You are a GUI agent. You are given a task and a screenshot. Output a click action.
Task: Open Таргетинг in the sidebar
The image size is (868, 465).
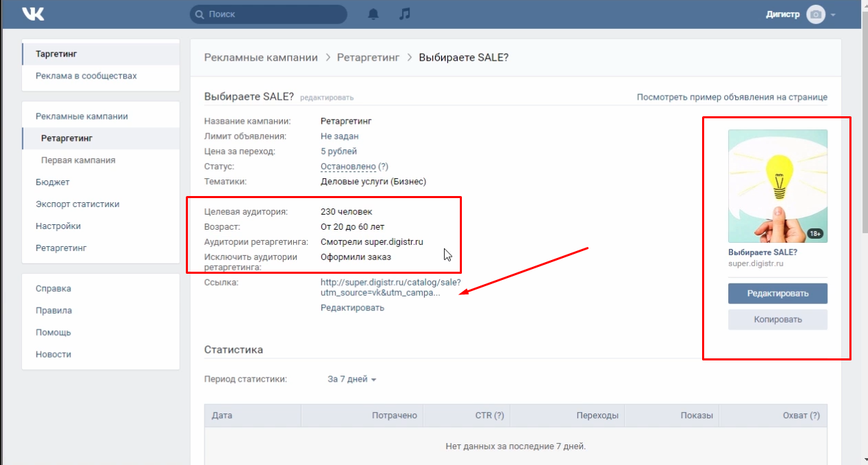[x=101, y=54]
